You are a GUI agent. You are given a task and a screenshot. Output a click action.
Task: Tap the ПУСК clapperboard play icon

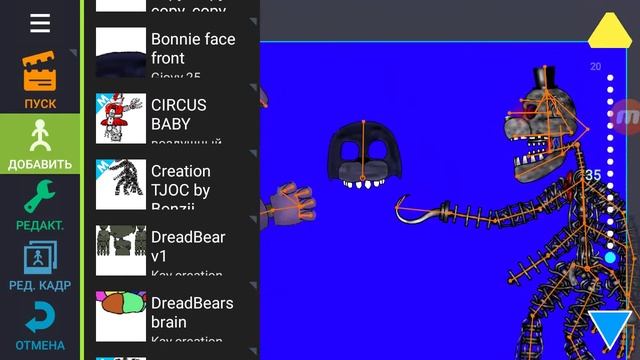(x=40, y=72)
